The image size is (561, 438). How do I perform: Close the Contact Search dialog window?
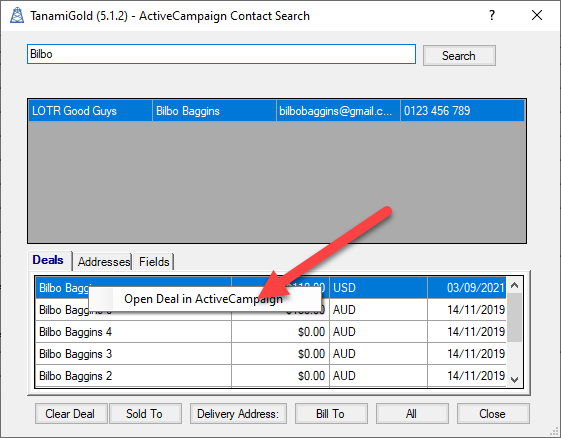(x=537, y=15)
